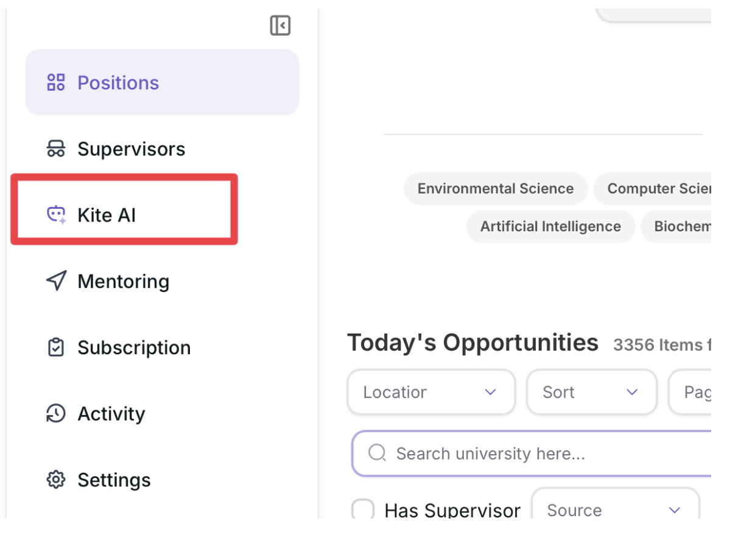Image resolution: width=738 pixels, height=560 pixels.
Task: Select the Artificial Intelligence tag
Action: click(550, 226)
